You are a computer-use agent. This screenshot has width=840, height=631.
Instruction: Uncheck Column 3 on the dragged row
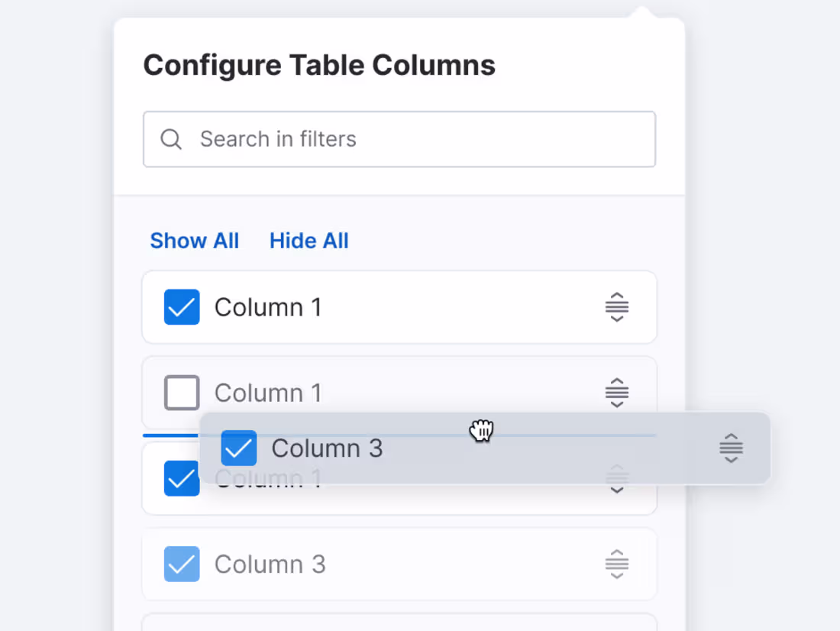239,448
